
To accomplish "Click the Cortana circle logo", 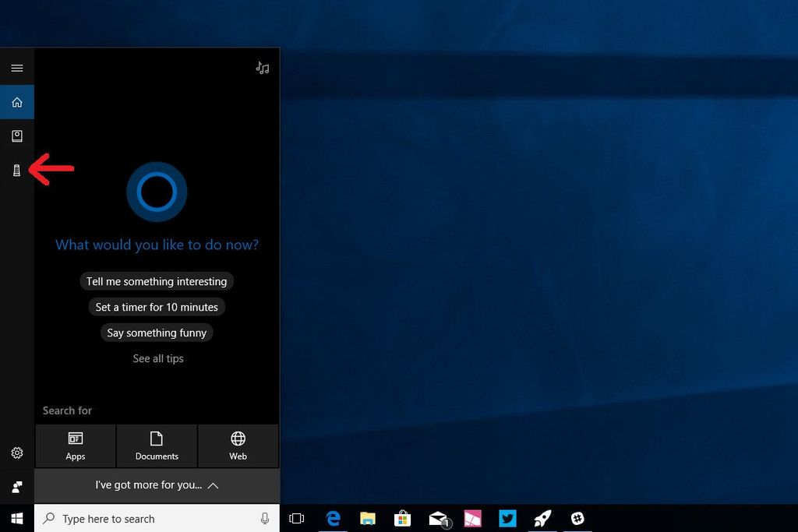I will tap(157, 192).
